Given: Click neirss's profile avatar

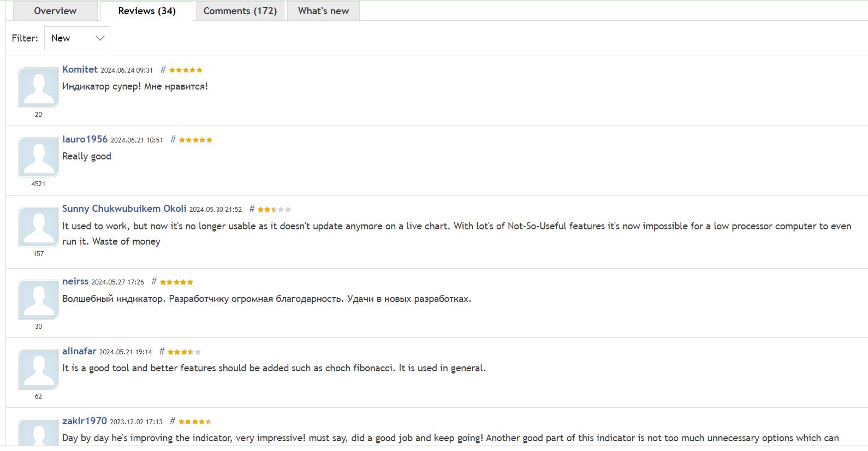Looking at the screenshot, I should [38, 299].
